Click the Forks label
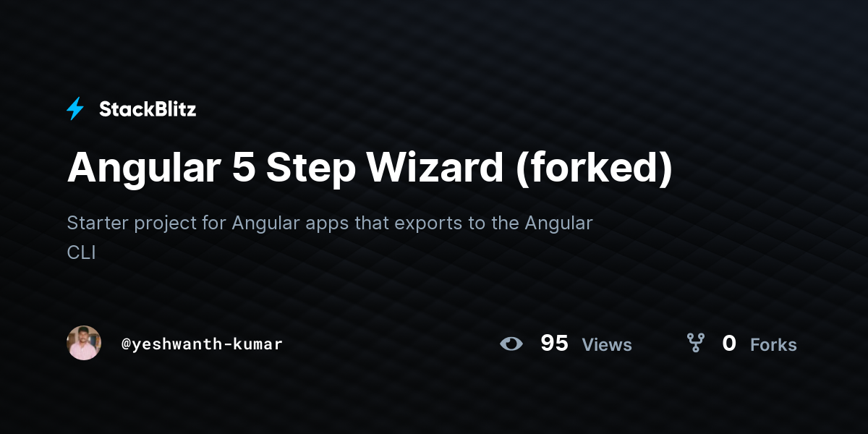Viewport: 868px width, 434px height. coord(773,345)
